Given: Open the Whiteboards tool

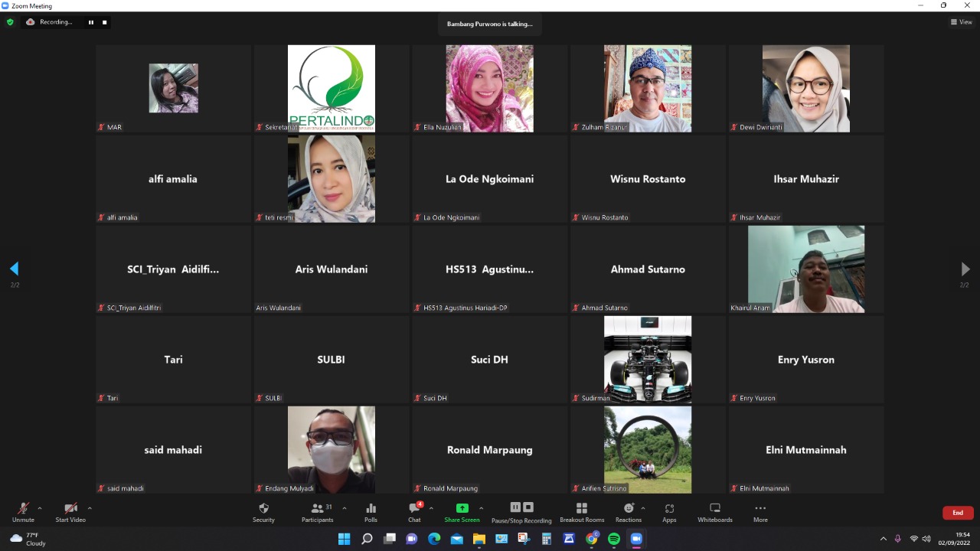Looking at the screenshot, I should 714,511.
